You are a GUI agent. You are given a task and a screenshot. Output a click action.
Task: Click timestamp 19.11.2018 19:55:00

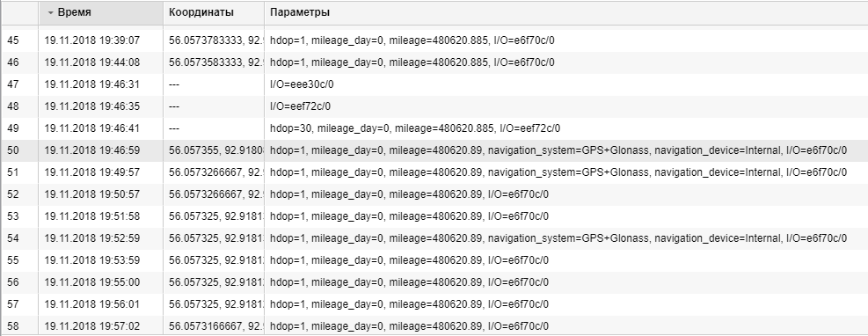91,281
